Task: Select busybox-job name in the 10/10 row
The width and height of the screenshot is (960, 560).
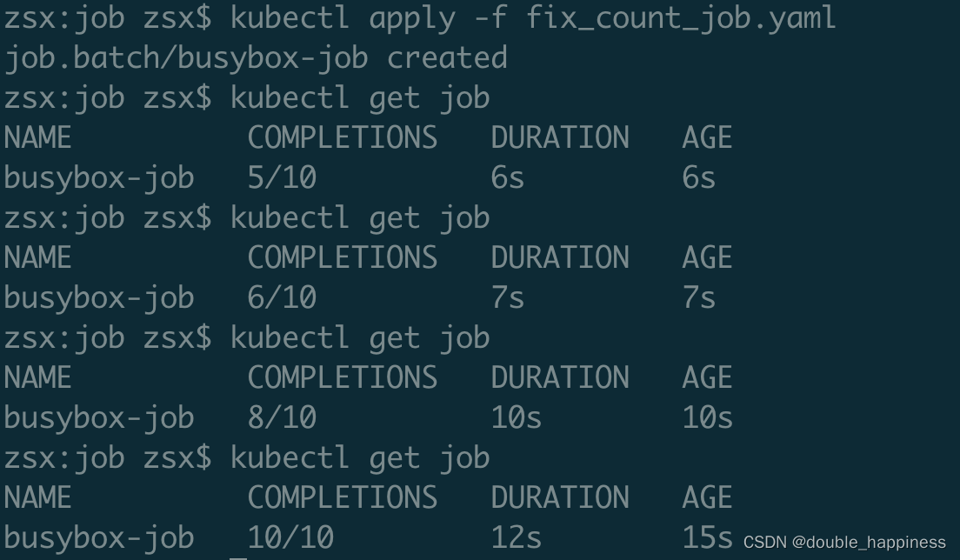Action: [x=99, y=537]
